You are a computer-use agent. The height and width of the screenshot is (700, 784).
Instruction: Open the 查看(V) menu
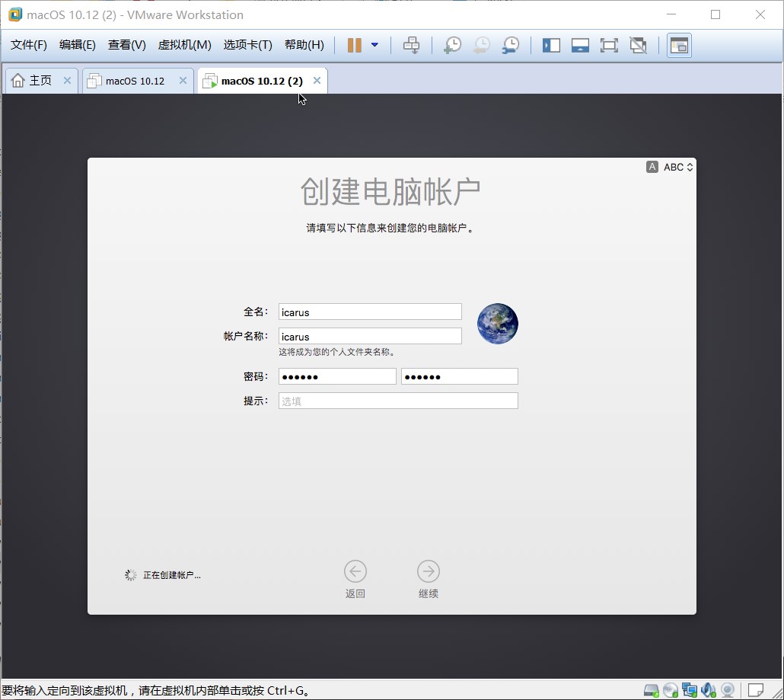126,45
